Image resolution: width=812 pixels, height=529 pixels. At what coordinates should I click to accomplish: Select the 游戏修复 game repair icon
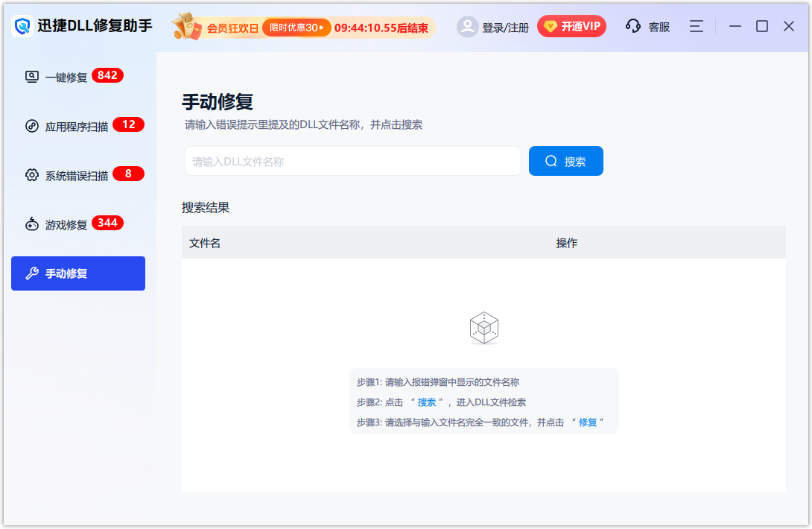point(32,223)
